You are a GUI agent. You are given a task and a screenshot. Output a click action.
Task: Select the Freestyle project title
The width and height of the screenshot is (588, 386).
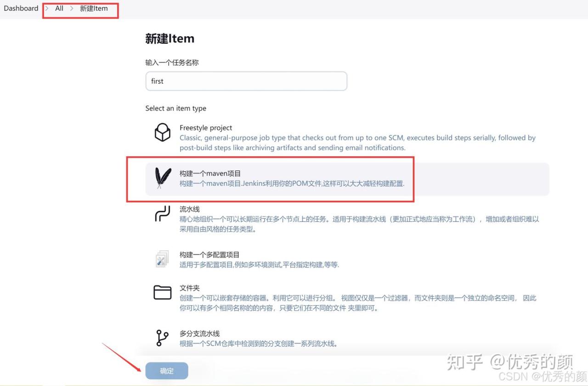click(x=206, y=128)
